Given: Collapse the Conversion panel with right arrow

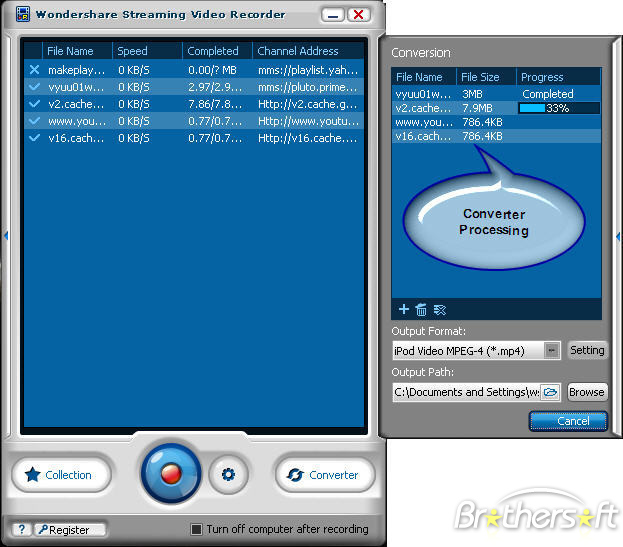Looking at the screenshot, I should coord(618,236).
